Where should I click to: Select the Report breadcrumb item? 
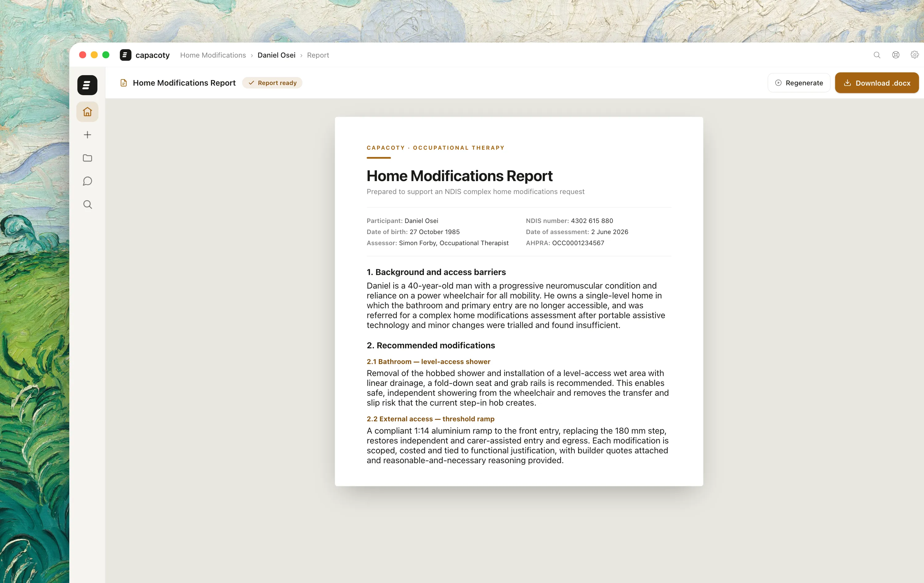click(x=318, y=55)
